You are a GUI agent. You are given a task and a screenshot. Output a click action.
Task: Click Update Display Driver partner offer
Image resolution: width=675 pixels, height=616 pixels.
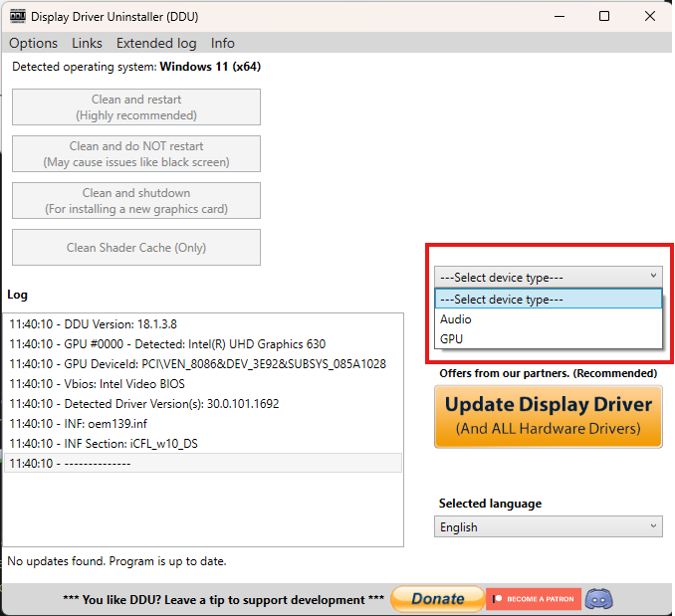[548, 416]
